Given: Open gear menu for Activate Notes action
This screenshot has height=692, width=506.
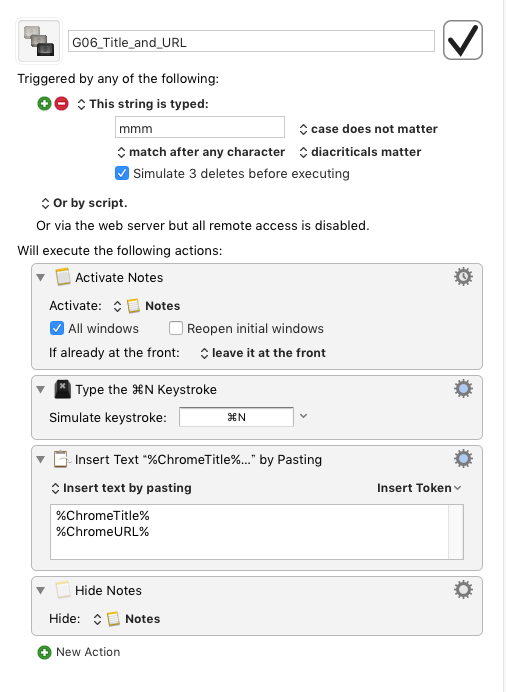Looking at the screenshot, I should (463, 277).
